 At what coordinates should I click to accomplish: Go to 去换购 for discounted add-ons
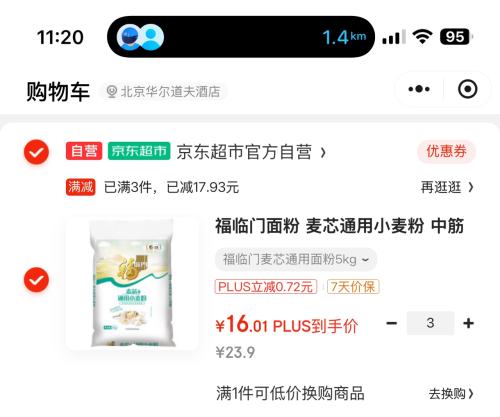451,394
